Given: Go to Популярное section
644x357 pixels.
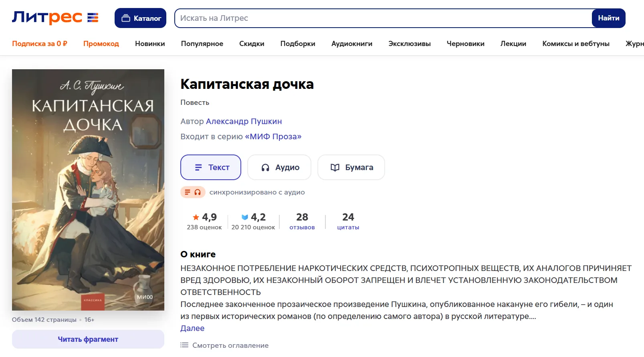Looking at the screenshot, I should click(x=202, y=44).
